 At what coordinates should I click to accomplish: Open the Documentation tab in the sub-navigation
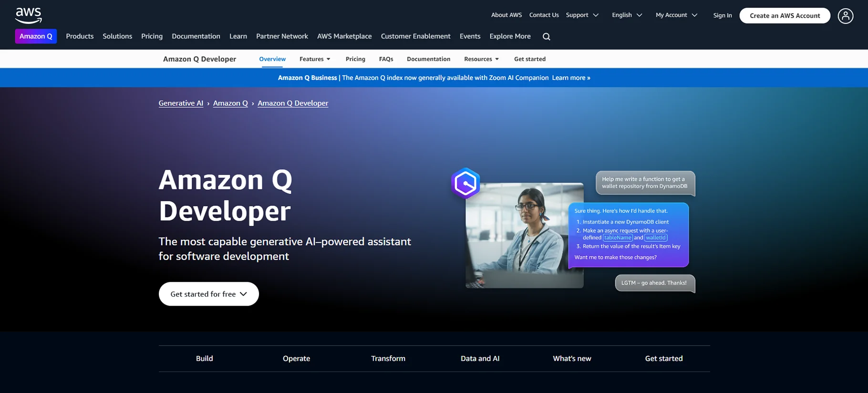coord(428,59)
